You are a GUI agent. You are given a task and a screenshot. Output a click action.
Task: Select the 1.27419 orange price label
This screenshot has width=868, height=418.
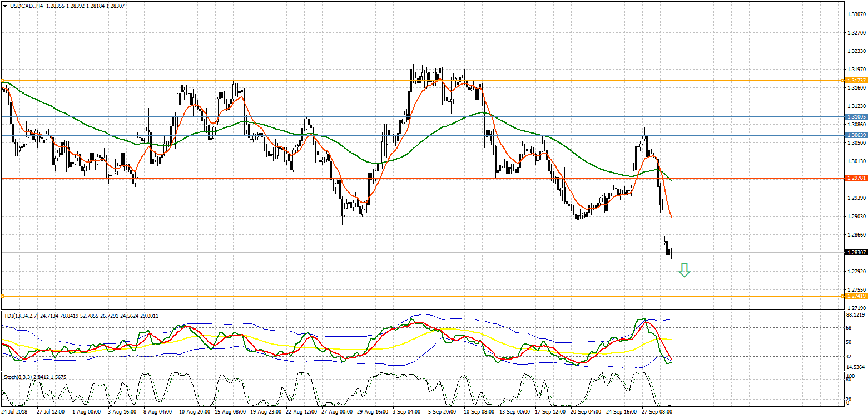pos(856,296)
